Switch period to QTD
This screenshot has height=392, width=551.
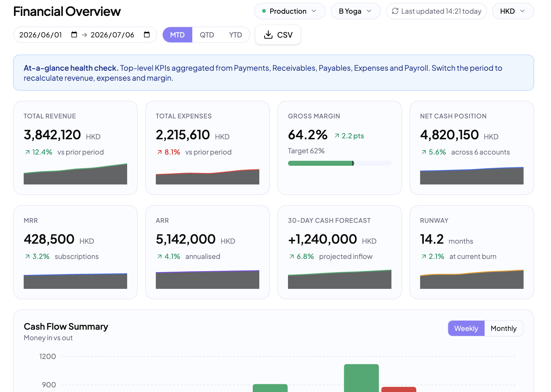coord(207,35)
